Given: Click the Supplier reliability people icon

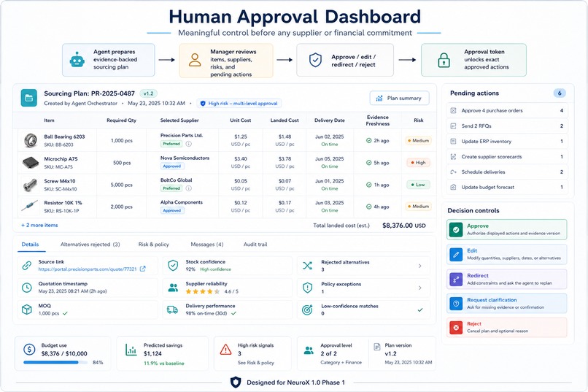Looking at the screenshot, I should coord(173,288).
